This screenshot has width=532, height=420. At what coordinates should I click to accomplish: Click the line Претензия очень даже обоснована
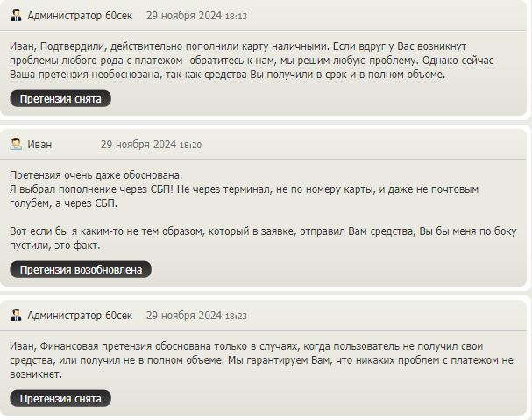[96, 175]
